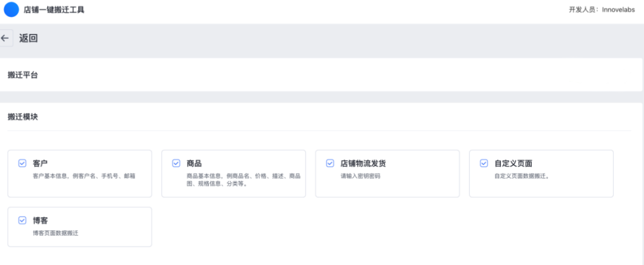The image size is (644, 265).
Task: Click the text 博客页面数据搬迁
Action: (55, 233)
